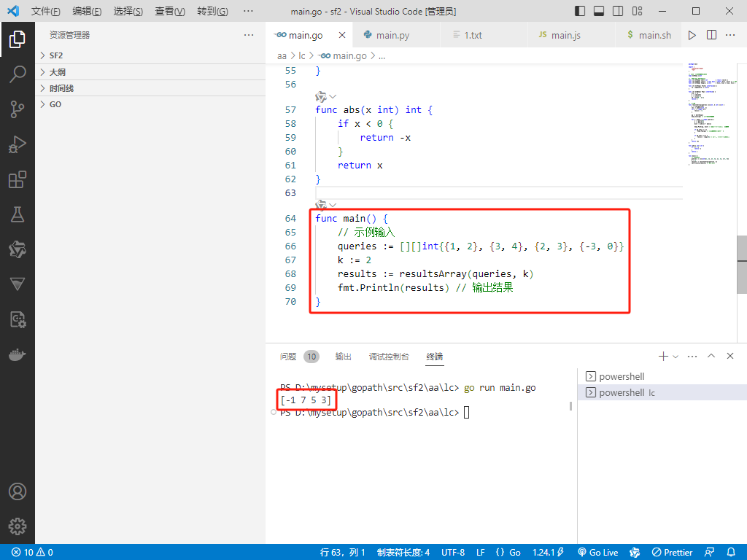Open the new terminal profile dropdown

click(676, 356)
